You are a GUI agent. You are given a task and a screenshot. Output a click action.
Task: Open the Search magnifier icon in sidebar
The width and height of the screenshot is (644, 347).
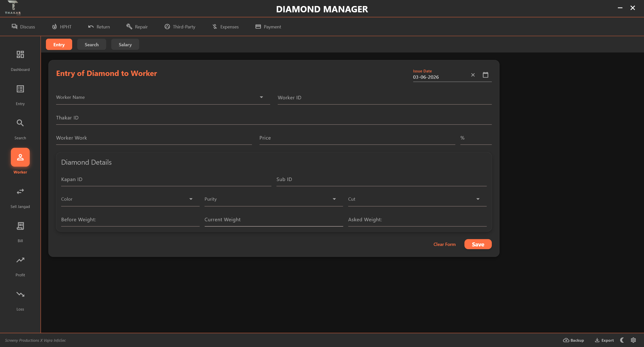(20, 123)
